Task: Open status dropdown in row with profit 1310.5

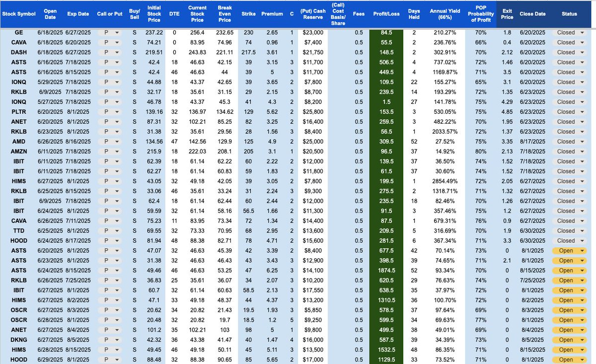Action: pos(569,300)
